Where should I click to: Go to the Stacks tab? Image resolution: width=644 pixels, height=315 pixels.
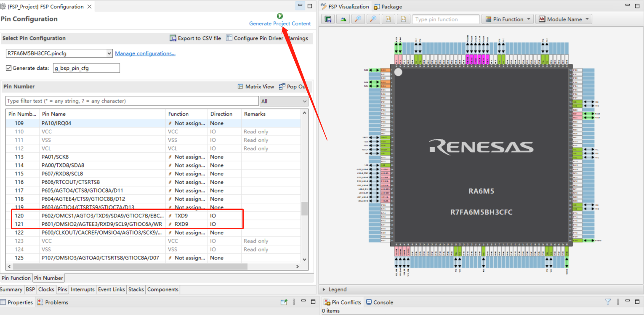point(136,289)
